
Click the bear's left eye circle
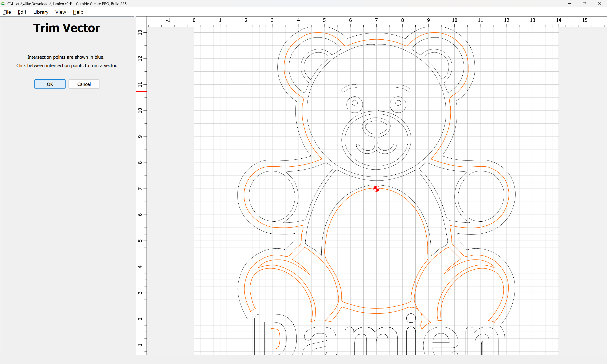coord(355,103)
